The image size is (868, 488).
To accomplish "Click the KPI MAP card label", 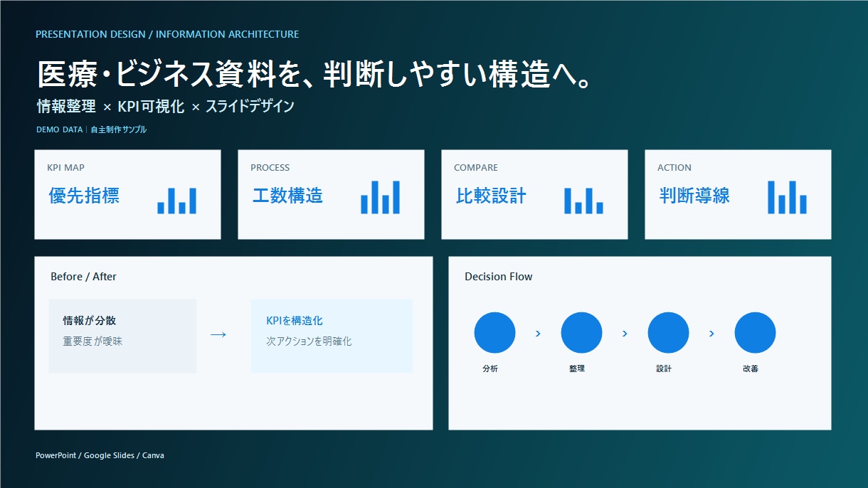I will (65, 168).
